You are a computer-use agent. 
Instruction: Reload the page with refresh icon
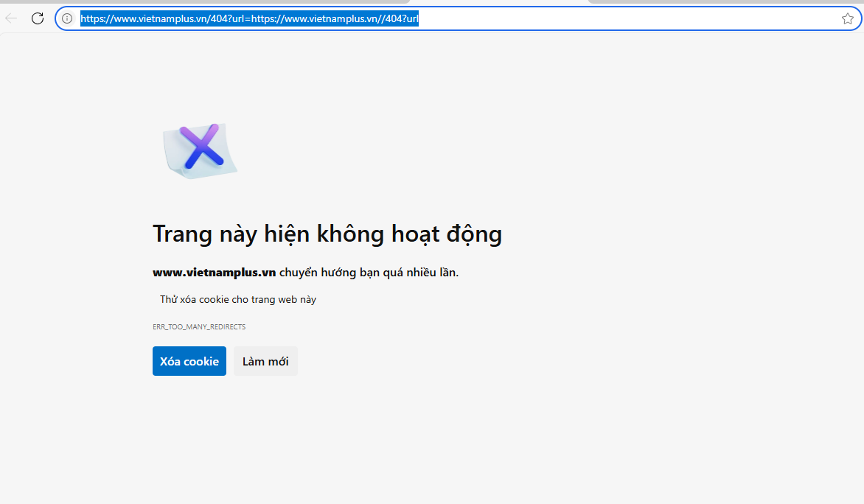click(38, 18)
